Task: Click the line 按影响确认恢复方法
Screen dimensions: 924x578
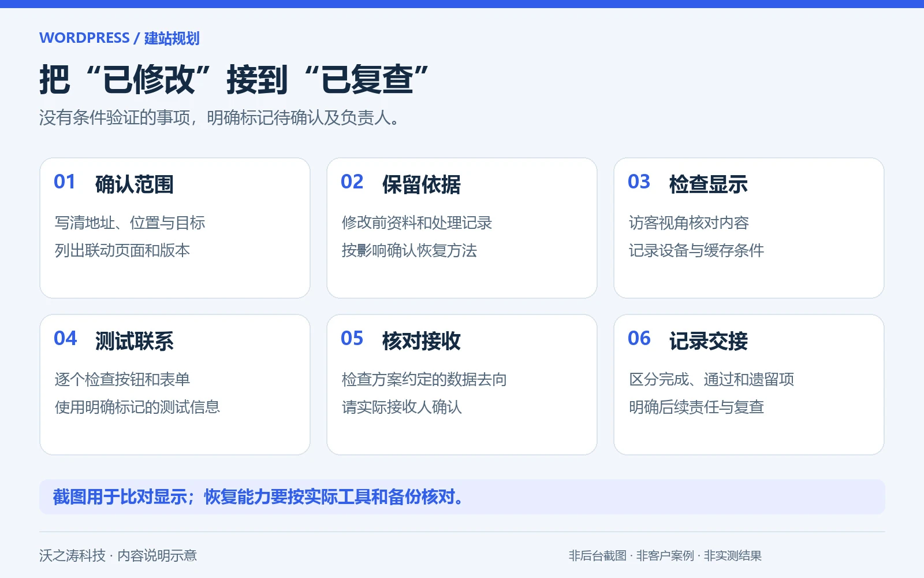Action: [409, 251]
